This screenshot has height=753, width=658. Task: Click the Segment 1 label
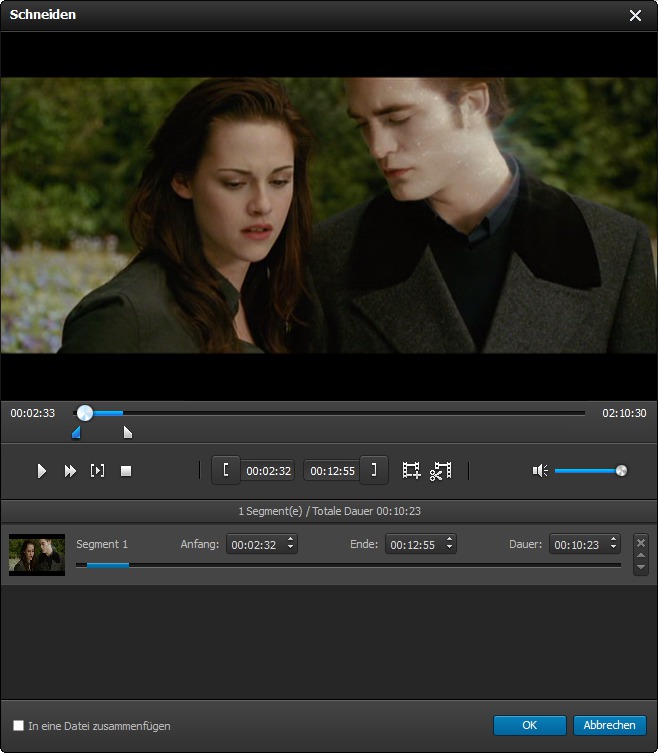click(x=102, y=544)
